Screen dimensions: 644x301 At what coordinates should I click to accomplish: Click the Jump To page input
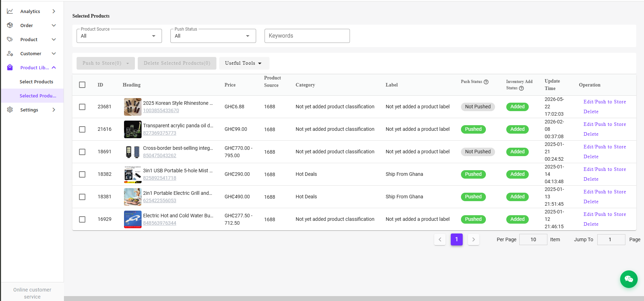[611, 239]
